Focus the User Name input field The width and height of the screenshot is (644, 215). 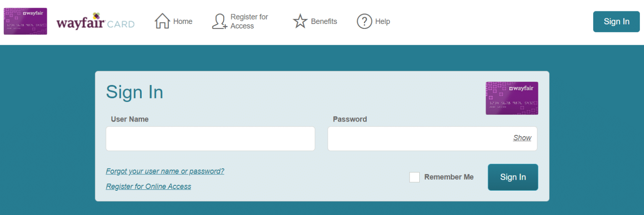210,139
